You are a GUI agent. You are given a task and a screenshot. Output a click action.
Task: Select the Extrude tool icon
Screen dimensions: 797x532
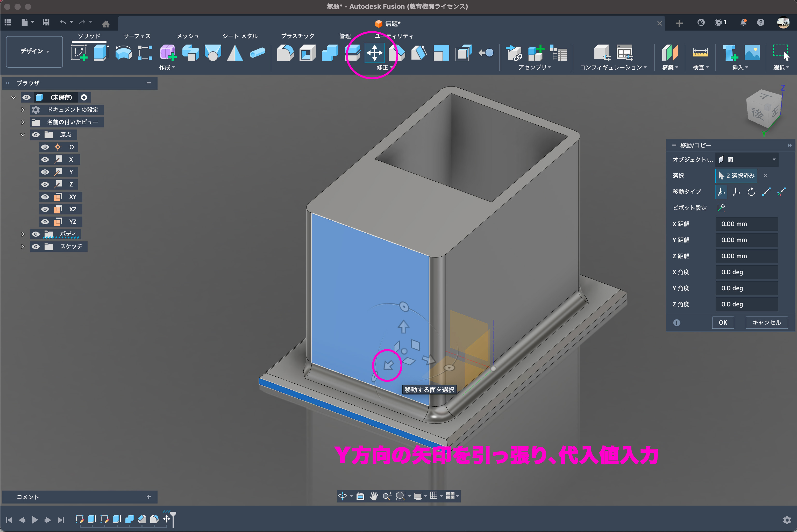101,53
